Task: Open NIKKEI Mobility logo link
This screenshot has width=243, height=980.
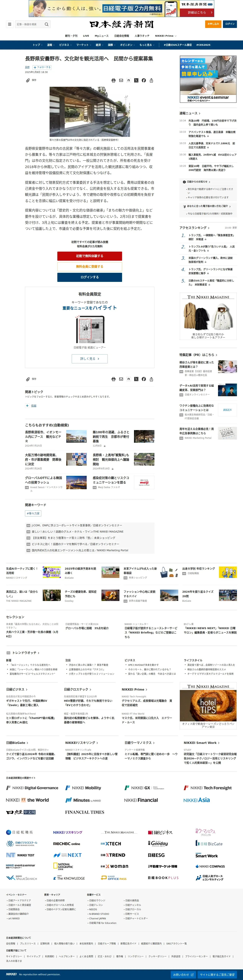Action: pos(83,788)
